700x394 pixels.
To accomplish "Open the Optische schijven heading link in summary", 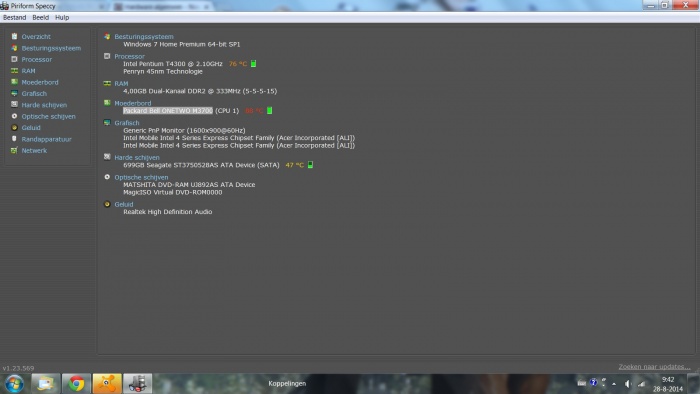I will point(141,177).
